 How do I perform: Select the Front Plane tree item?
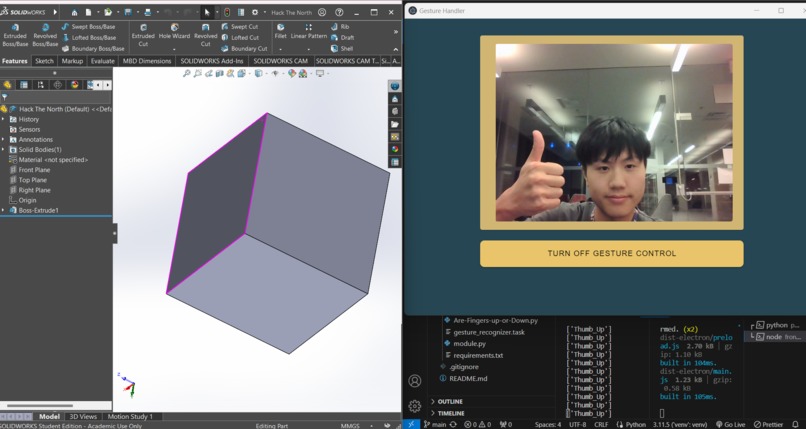30,170
